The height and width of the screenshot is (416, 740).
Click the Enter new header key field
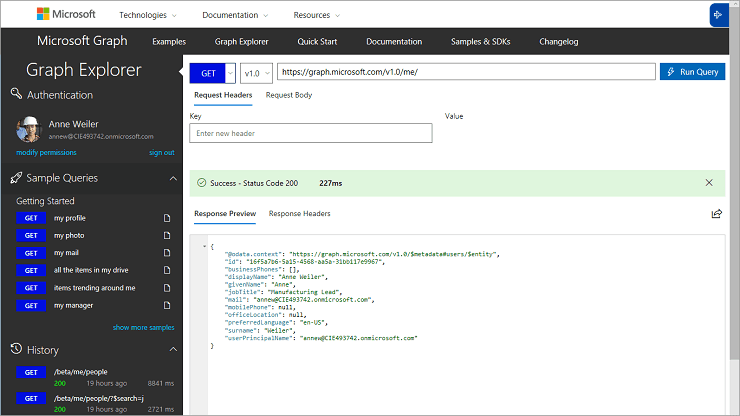[x=311, y=133]
